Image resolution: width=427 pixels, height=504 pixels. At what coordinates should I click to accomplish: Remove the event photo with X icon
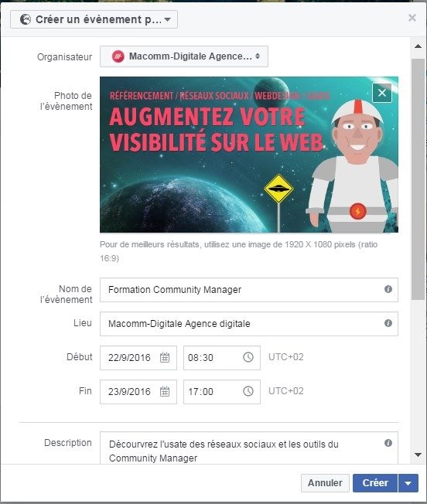(382, 93)
